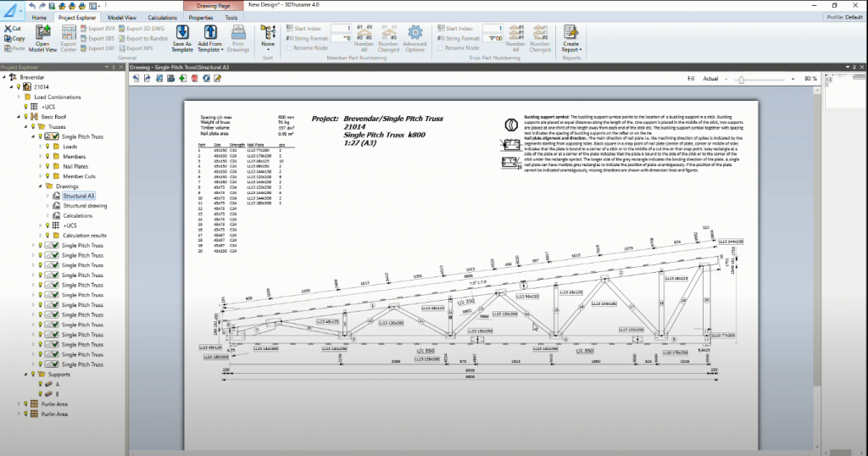The height and width of the screenshot is (456, 868).
Task: Expand the Structural drawing node
Action: [47, 206]
